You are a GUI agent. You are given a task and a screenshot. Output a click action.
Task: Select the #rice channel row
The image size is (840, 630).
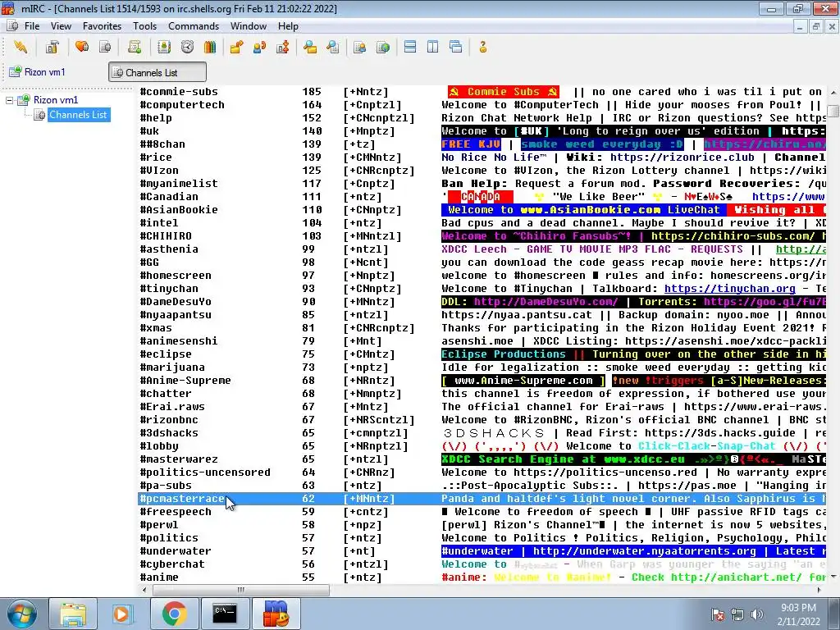(481, 157)
